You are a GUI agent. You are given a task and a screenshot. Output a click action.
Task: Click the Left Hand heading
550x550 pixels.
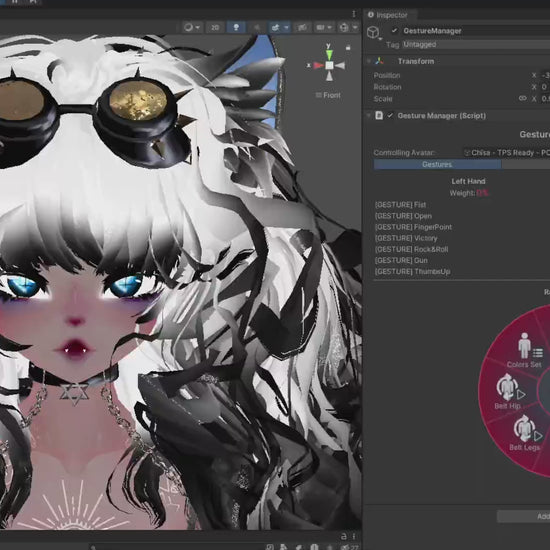coord(468,181)
